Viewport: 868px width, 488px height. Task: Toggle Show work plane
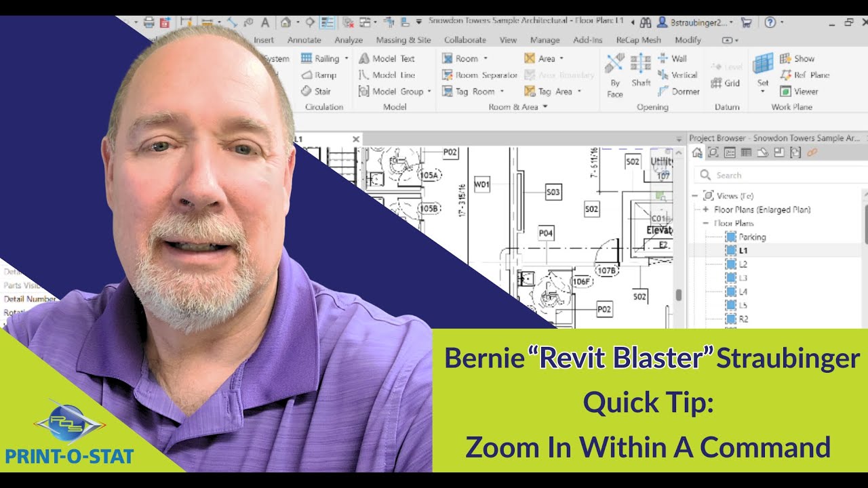[797, 58]
